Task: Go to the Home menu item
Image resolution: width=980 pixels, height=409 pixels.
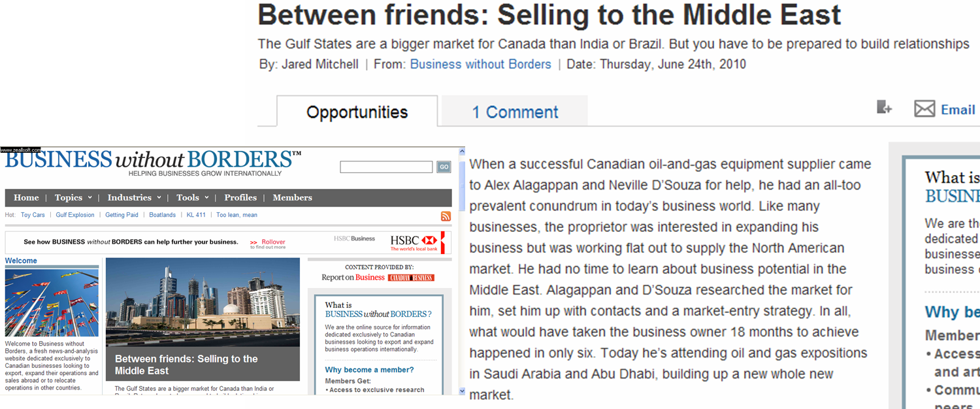Action: click(x=26, y=198)
